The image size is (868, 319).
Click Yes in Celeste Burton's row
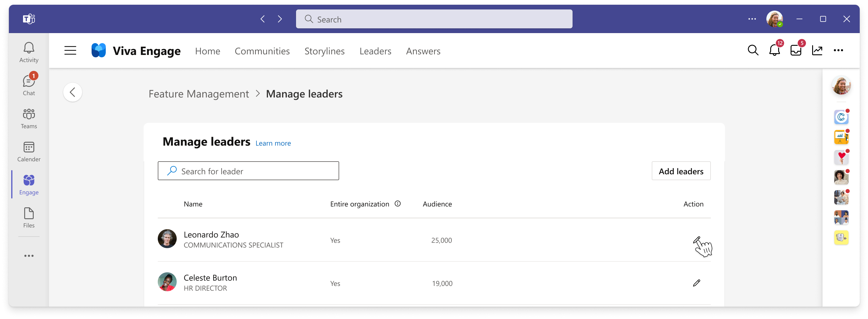pos(335,283)
